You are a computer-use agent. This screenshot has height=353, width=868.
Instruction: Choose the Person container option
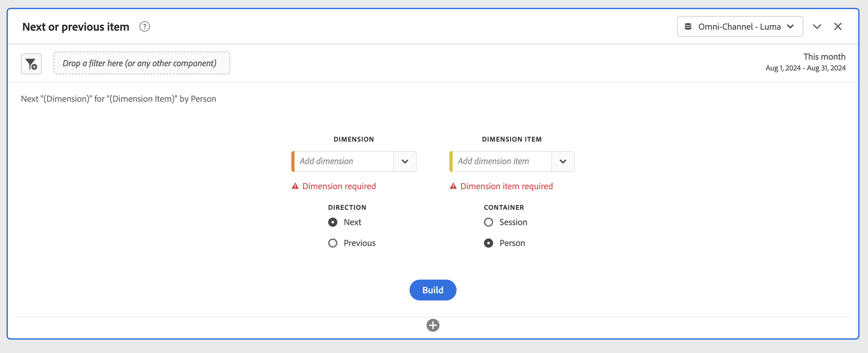488,243
